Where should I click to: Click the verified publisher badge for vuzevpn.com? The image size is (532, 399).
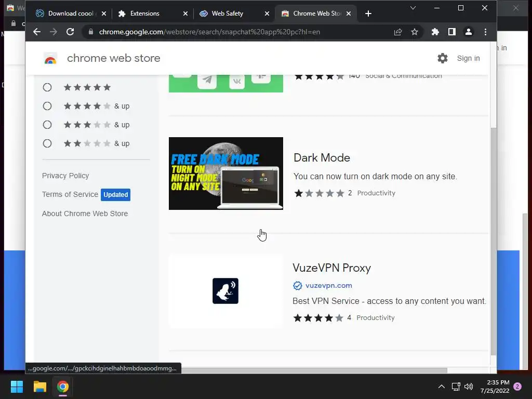[297, 286]
